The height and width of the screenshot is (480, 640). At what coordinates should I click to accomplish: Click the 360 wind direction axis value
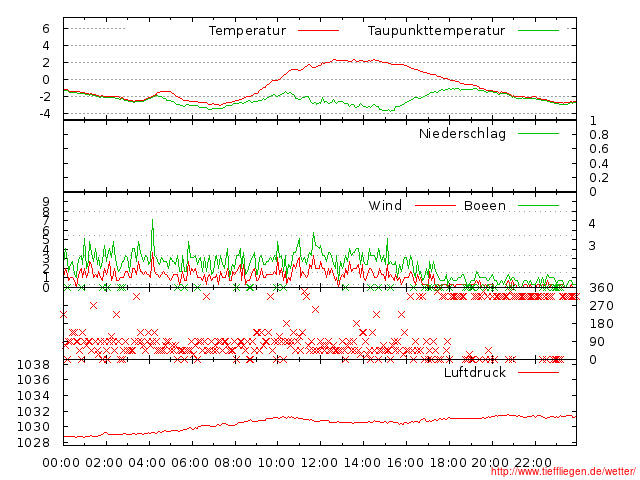(x=601, y=288)
